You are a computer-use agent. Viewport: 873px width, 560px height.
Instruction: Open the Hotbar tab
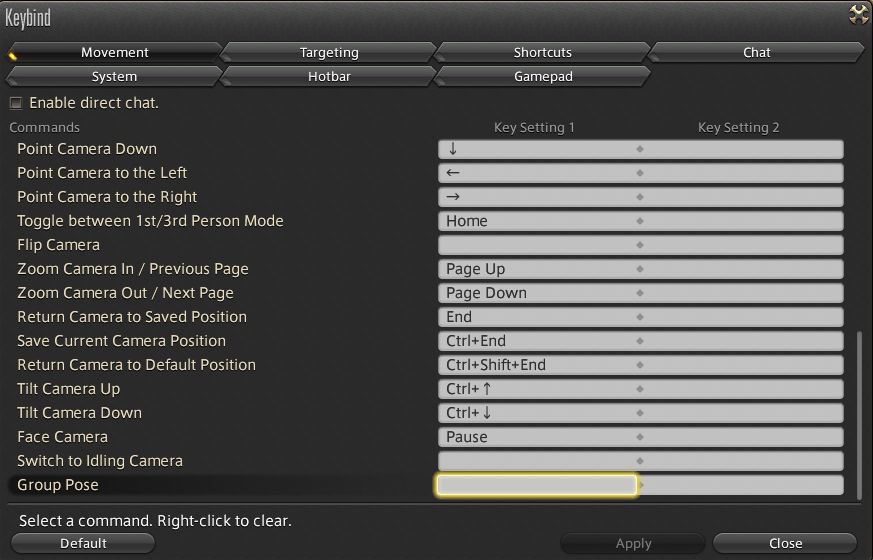(328, 76)
